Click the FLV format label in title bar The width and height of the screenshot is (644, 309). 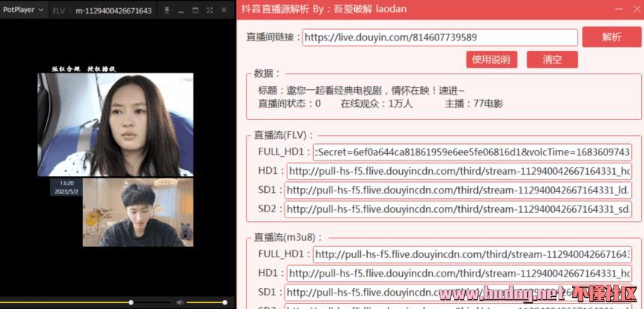tap(59, 10)
